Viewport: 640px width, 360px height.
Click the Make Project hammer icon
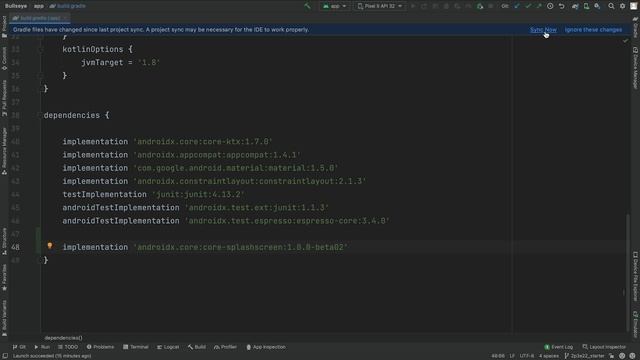click(x=307, y=6)
